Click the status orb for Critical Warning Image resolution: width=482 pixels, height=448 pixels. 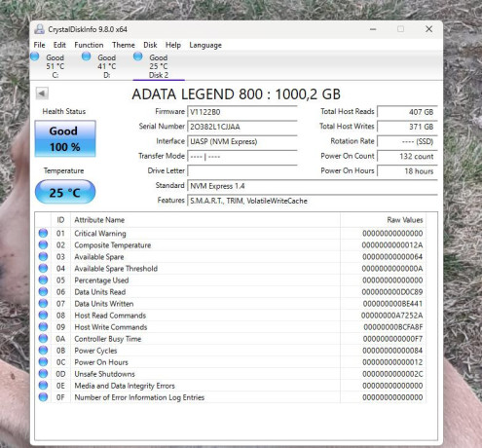43,233
